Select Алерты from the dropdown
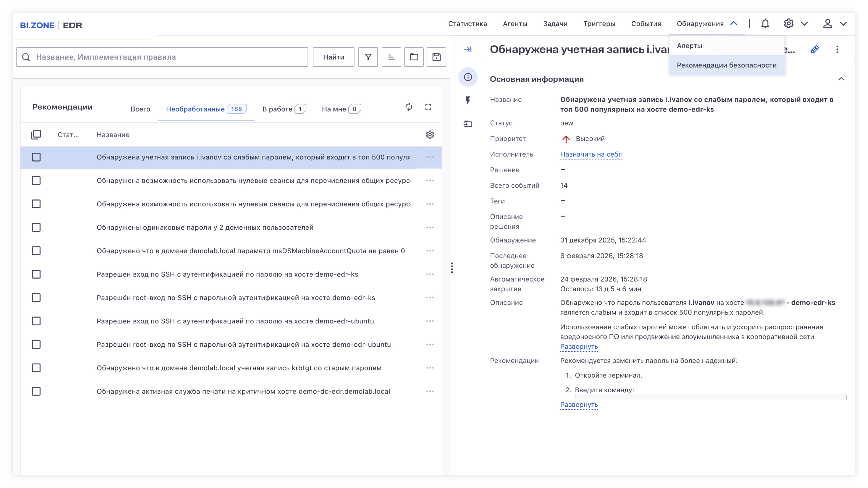Screen dimensions: 868x488 727,46
